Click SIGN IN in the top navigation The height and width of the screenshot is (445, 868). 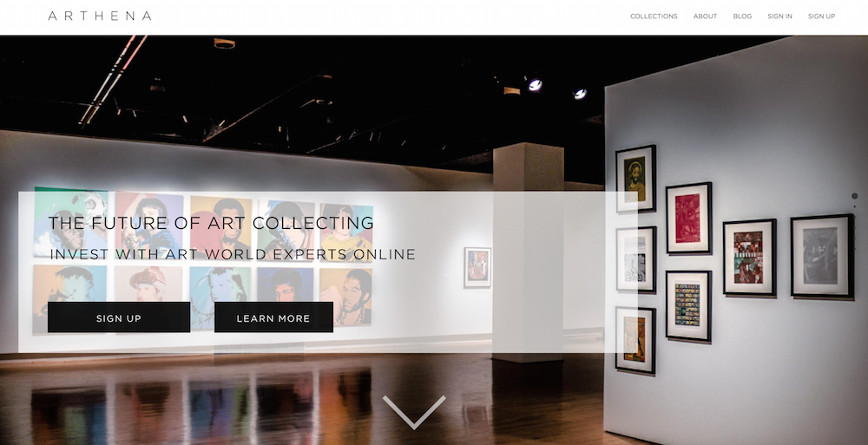tap(779, 16)
